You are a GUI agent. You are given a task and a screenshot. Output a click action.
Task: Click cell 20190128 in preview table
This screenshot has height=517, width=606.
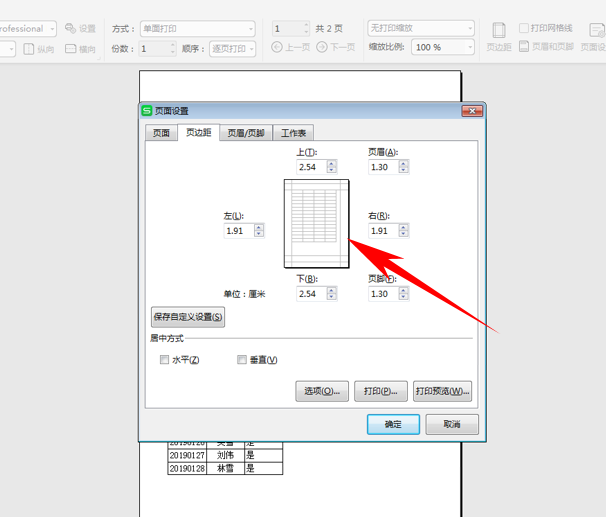(x=187, y=468)
